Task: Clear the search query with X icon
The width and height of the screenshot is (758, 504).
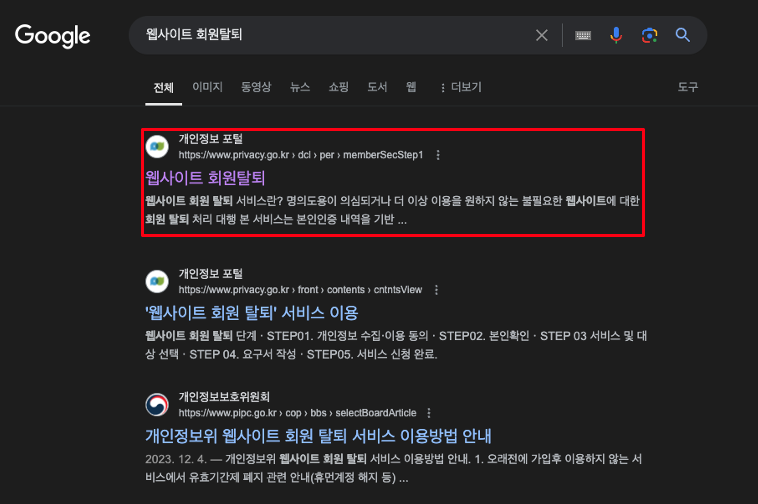Action: [541, 35]
